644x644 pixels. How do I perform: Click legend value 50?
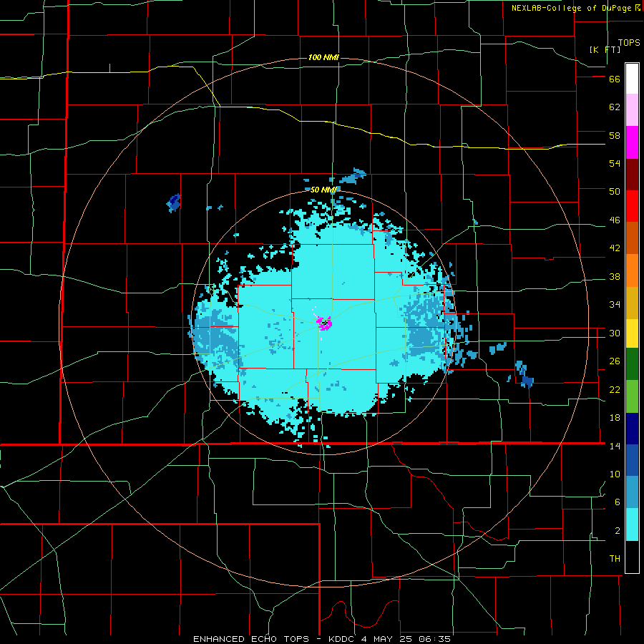click(615, 192)
